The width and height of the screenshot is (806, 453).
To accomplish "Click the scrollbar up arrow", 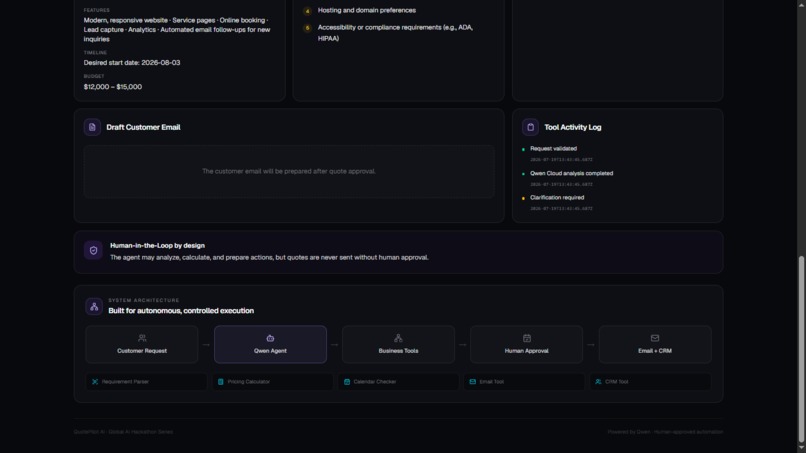I will (x=801, y=4).
